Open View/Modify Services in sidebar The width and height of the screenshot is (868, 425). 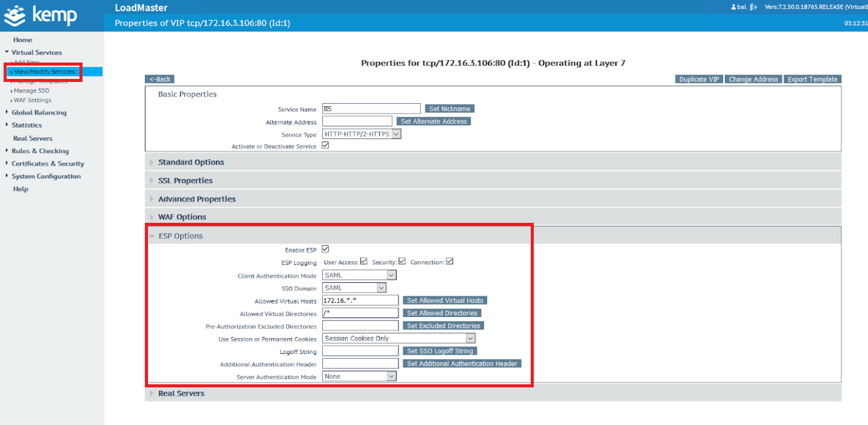(x=44, y=72)
